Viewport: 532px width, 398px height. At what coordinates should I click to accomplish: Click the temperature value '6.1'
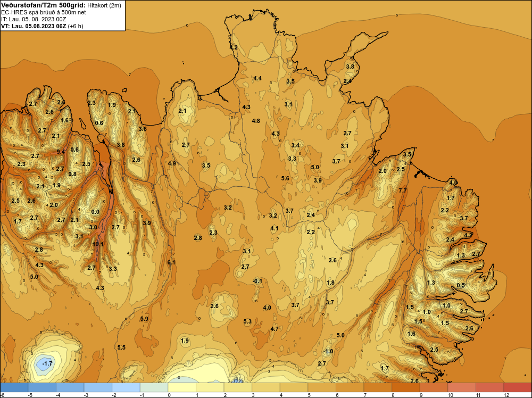coord(171,262)
